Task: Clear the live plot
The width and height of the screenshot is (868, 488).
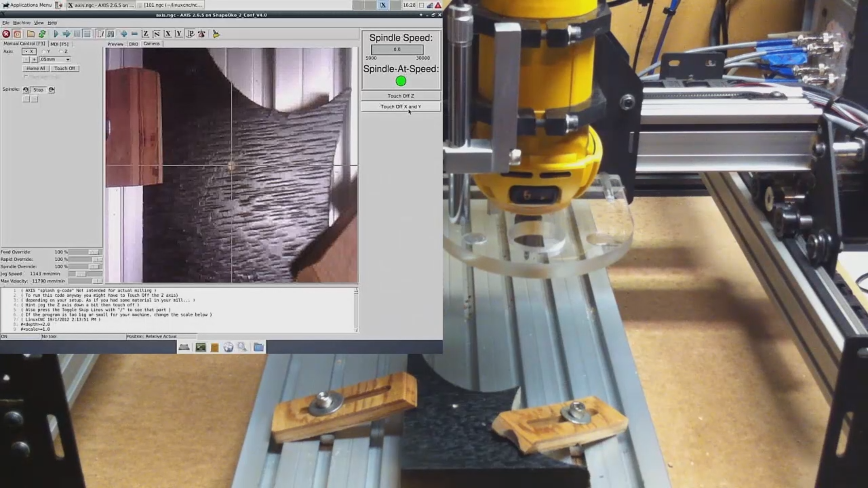Action: (216, 34)
